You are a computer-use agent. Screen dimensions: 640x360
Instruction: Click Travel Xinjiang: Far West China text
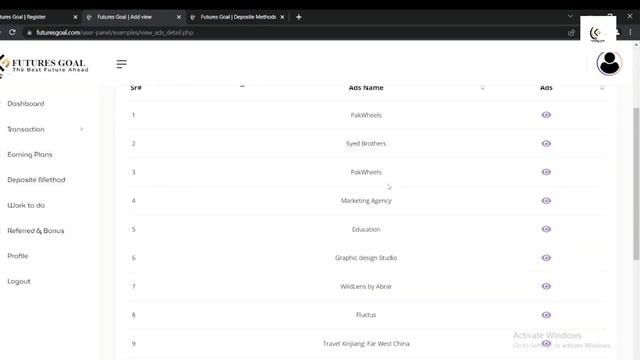[x=366, y=344]
